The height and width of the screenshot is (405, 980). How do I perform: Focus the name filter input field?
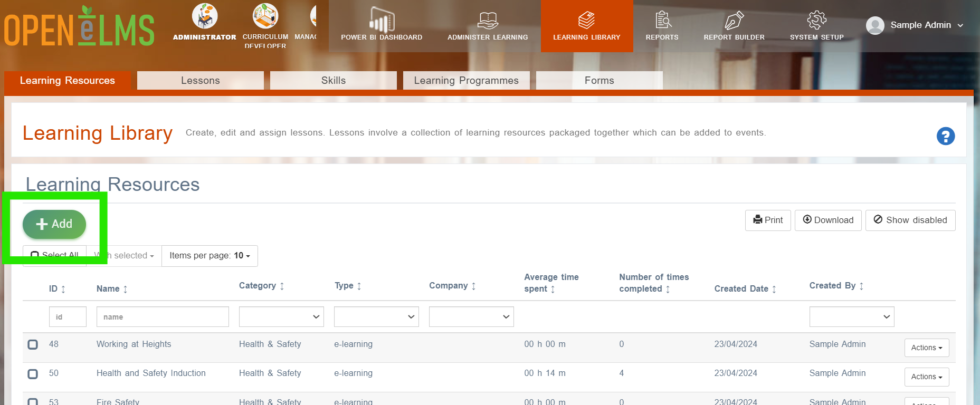(x=163, y=317)
